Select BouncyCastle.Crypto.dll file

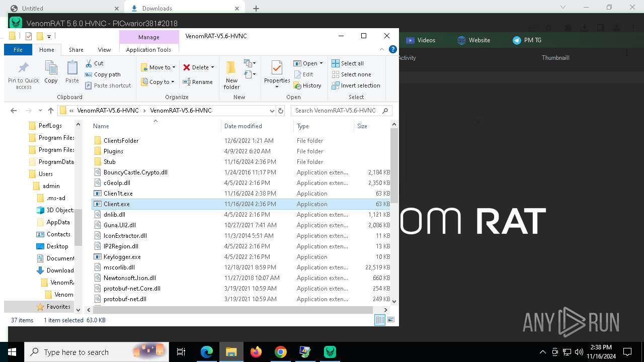point(135,172)
